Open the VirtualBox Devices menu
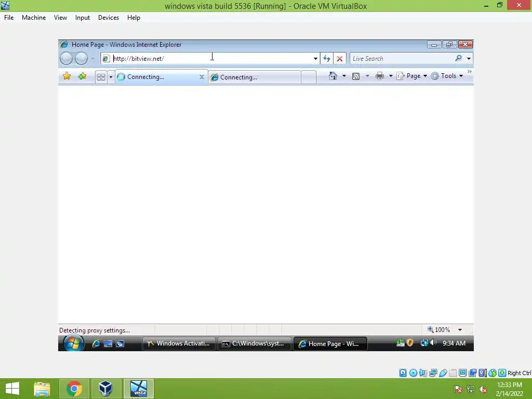This screenshot has width=532, height=399. point(109,18)
